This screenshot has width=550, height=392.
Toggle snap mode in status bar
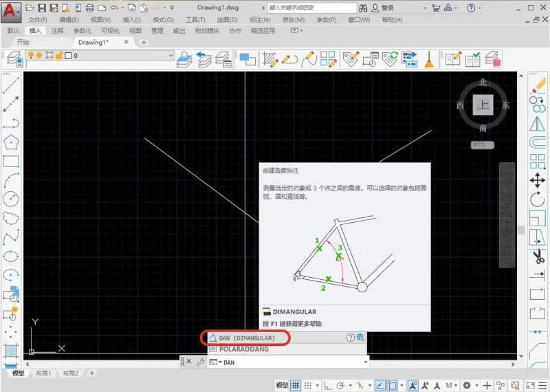pyautogui.click(x=307, y=385)
